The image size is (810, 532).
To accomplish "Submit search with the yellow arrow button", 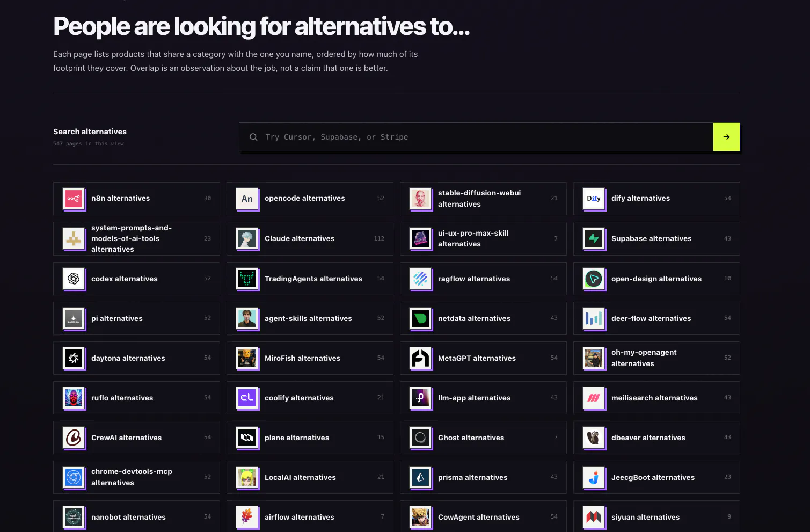I will click(726, 137).
